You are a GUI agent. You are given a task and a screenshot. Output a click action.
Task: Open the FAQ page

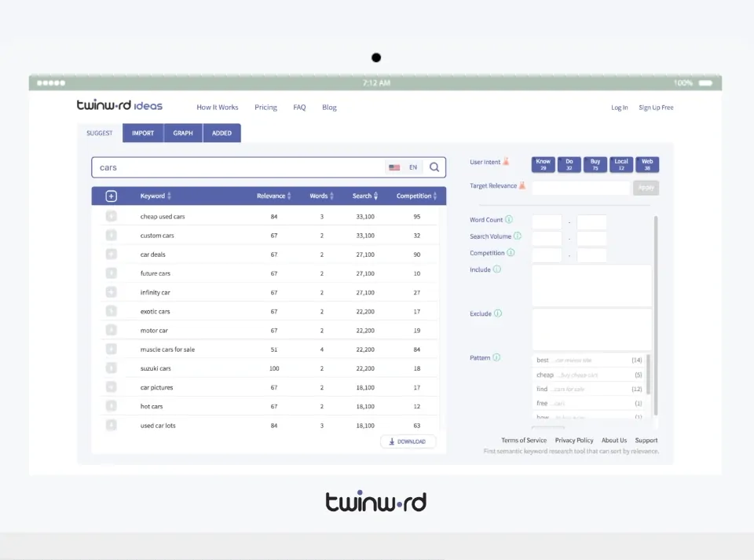click(x=299, y=107)
